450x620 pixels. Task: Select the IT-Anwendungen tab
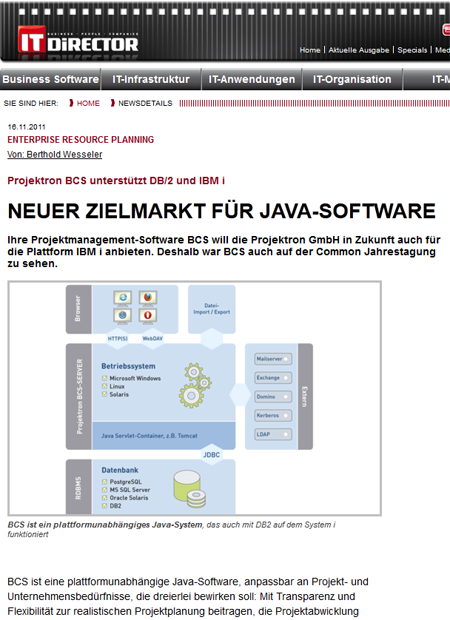(252, 79)
